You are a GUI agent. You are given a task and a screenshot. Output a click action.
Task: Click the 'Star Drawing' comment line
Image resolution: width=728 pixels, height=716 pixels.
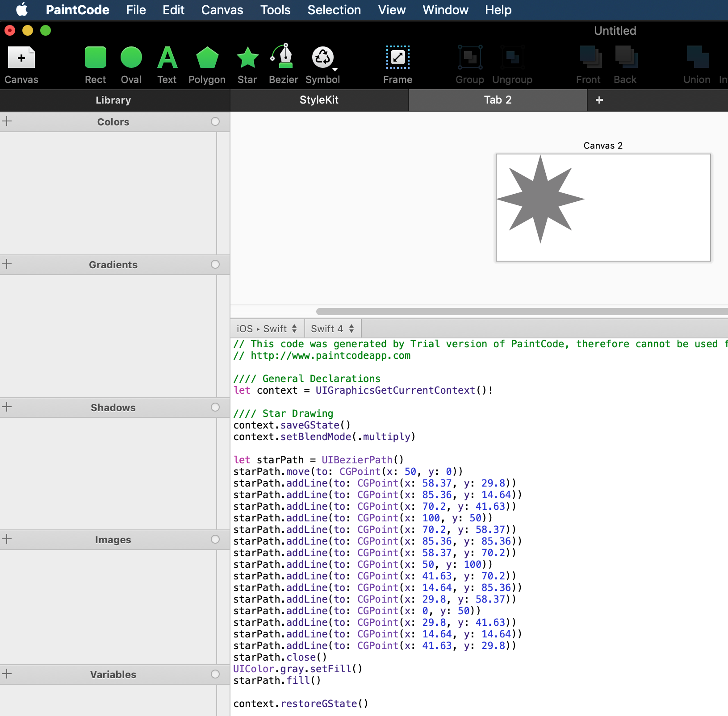point(283,414)
